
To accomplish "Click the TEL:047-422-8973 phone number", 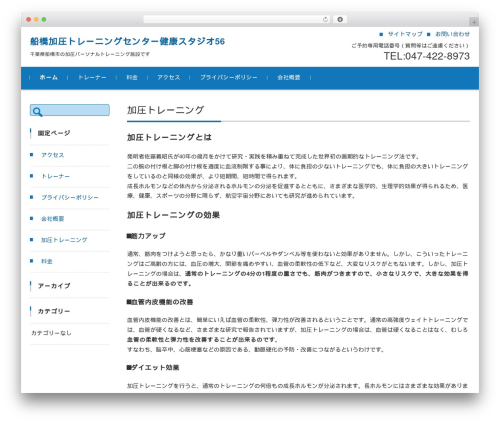I will tap(427, 56).
